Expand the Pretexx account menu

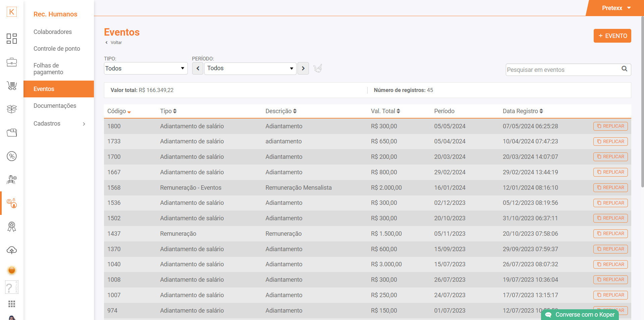616,8
